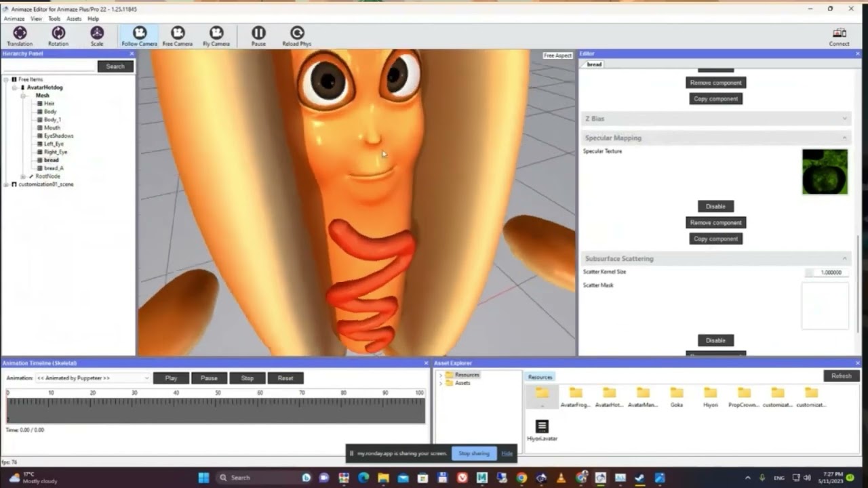
Task: Collapse the Subsurface Scattering section
Action: point(844,258)
